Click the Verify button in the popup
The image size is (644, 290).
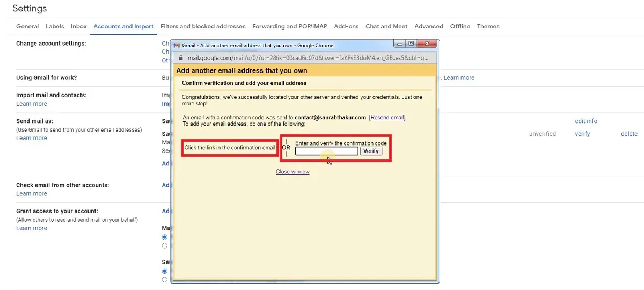pos(371,151)
